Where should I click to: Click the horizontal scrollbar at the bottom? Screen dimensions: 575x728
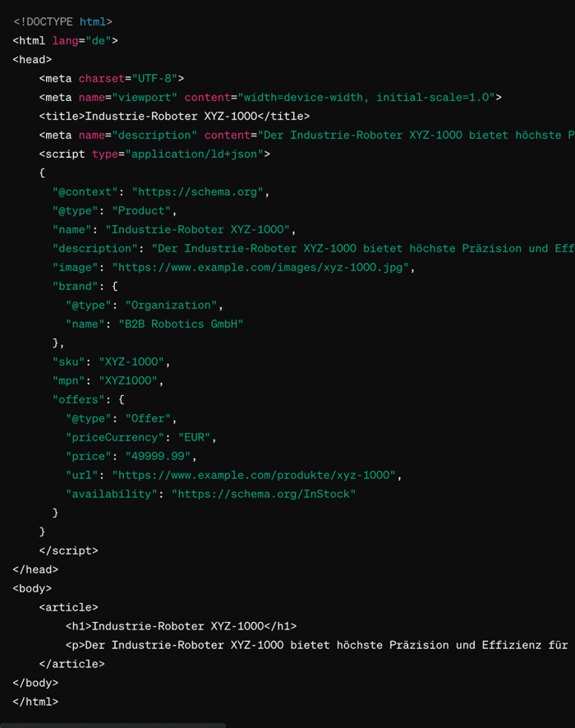[x=113, y=726]
